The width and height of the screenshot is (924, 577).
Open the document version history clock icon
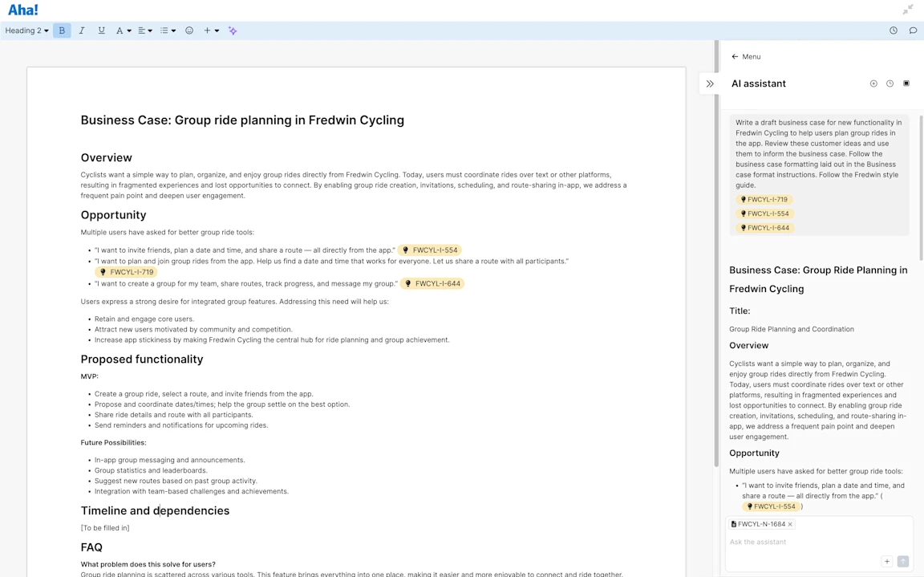coord(894,30)
